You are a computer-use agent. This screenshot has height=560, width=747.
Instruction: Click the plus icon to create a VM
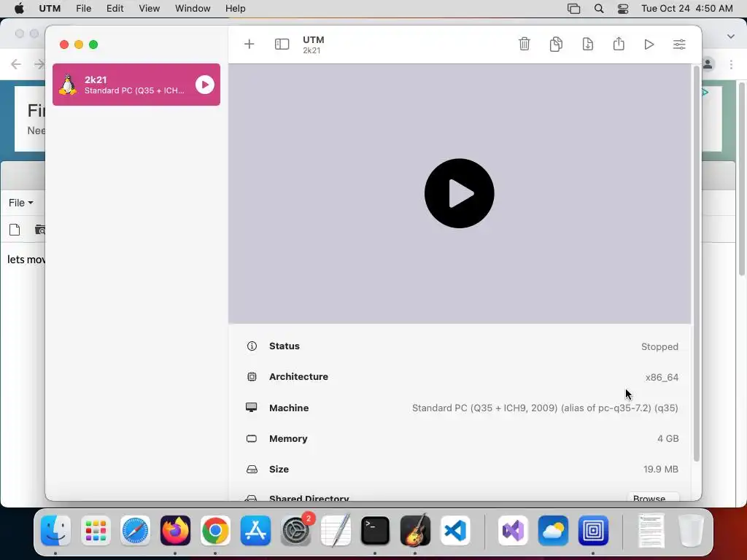[249, 44]
